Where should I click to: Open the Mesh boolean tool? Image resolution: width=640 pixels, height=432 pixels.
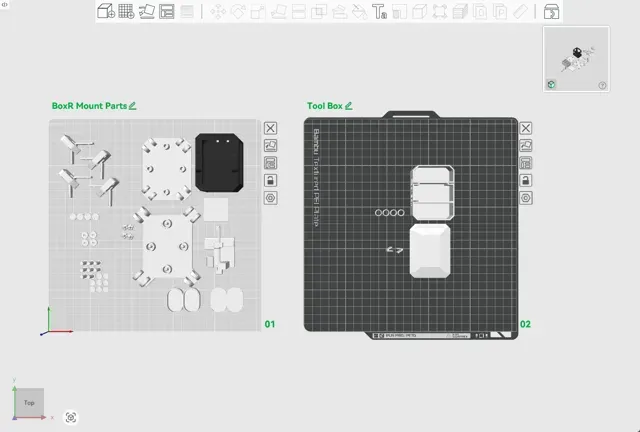[319, 11]
